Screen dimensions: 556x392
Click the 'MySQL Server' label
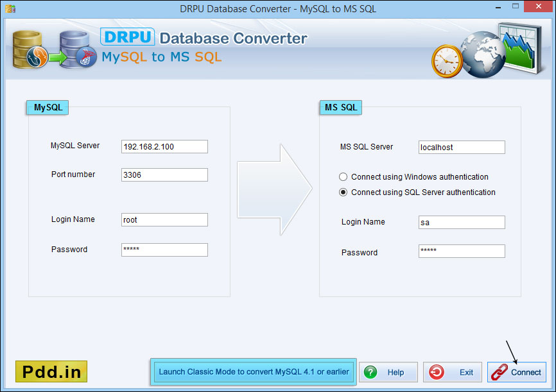[x=75, y=146]
